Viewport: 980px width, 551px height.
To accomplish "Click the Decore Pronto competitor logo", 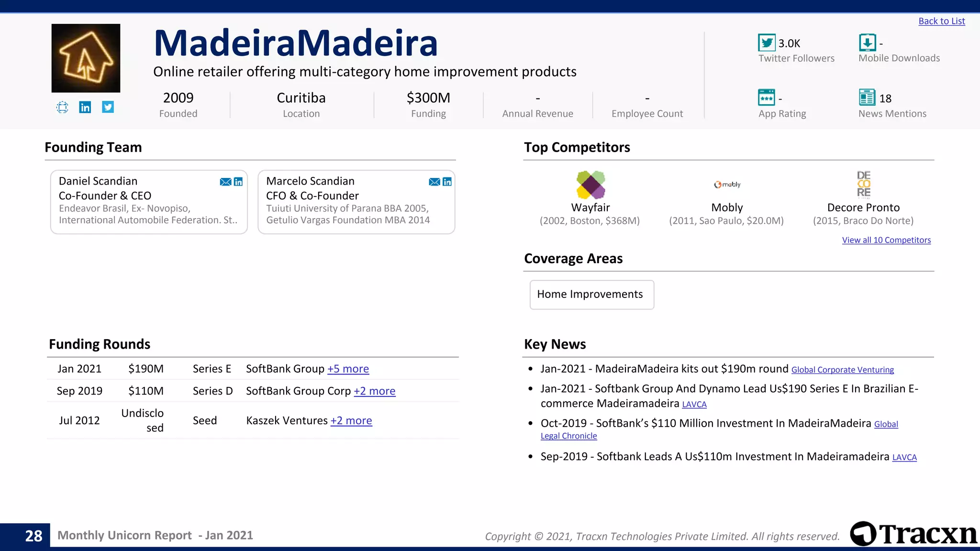I will pos(864,185).
